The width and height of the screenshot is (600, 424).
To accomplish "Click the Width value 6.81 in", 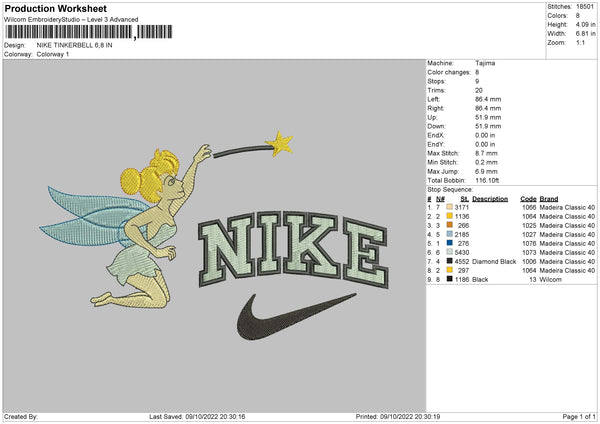I will tap(585, 34).
